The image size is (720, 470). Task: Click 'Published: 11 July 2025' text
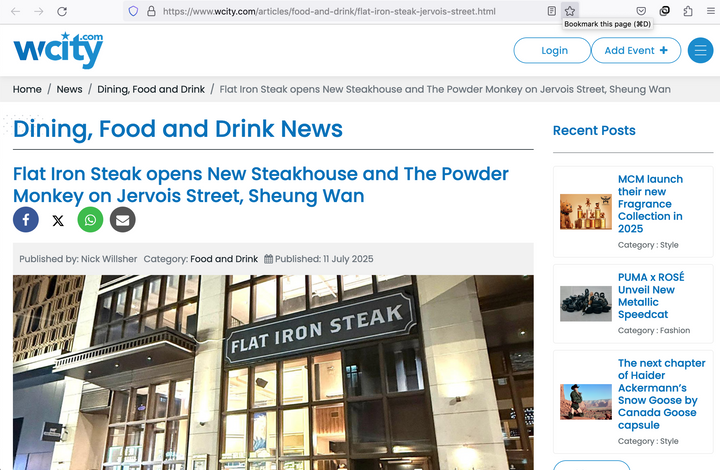pos(324,259)
